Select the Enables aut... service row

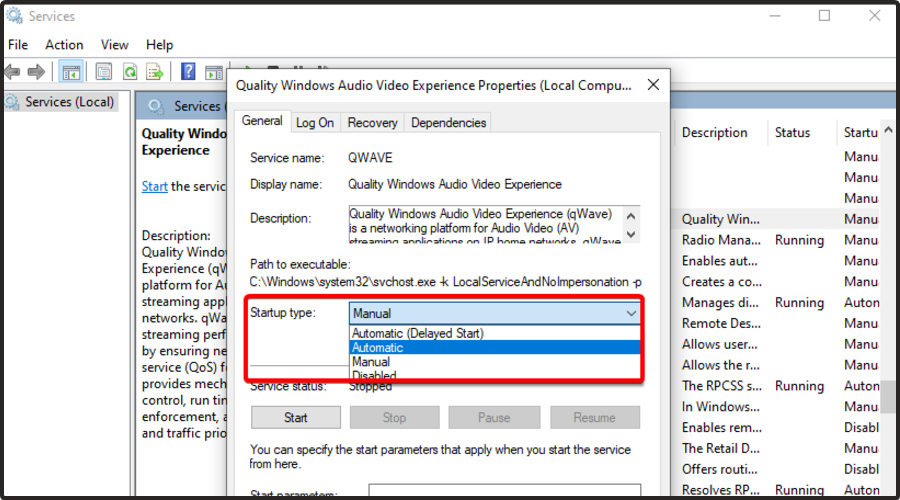click(777, 261)
